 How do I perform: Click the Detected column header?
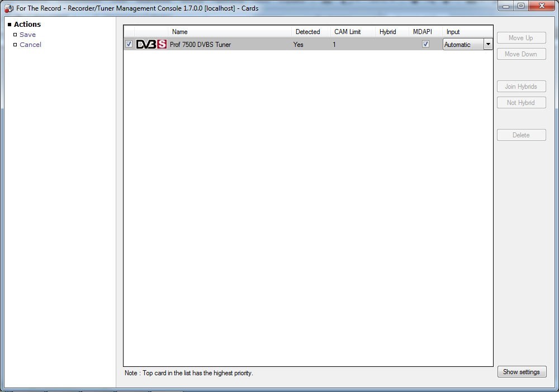[307, 32]
